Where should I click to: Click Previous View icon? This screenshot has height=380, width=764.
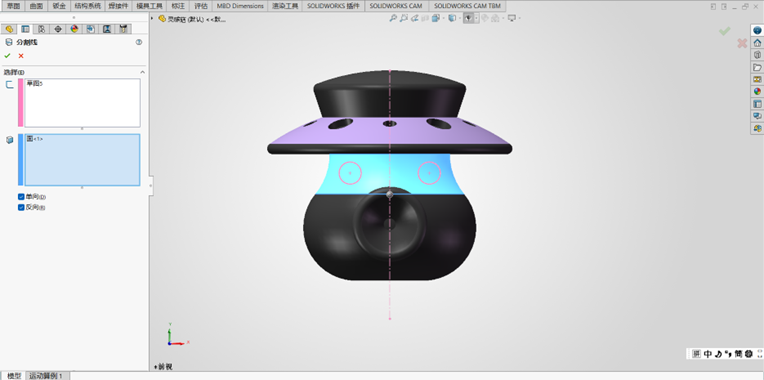(x=414, y=18)
